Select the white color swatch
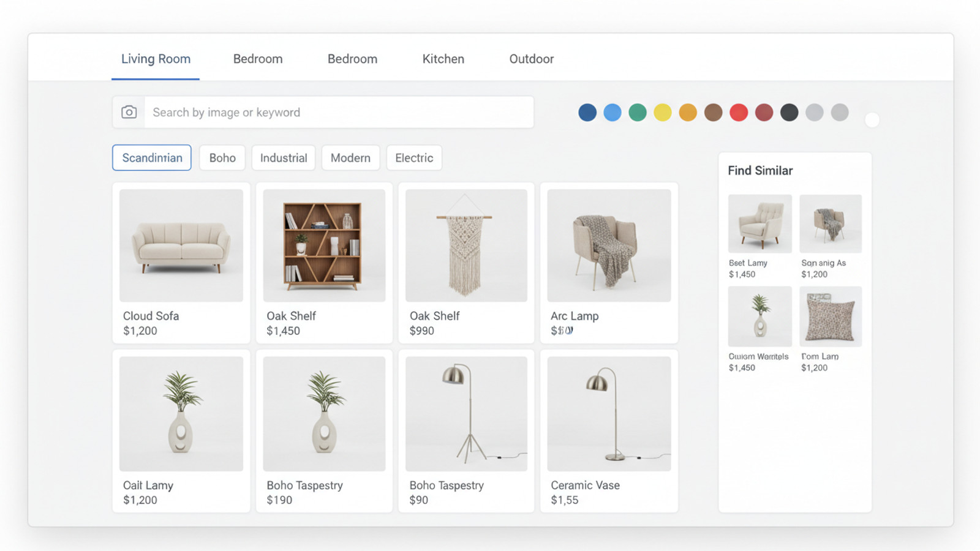The width and height of the screenshot is (980, 551). (872, 120)
